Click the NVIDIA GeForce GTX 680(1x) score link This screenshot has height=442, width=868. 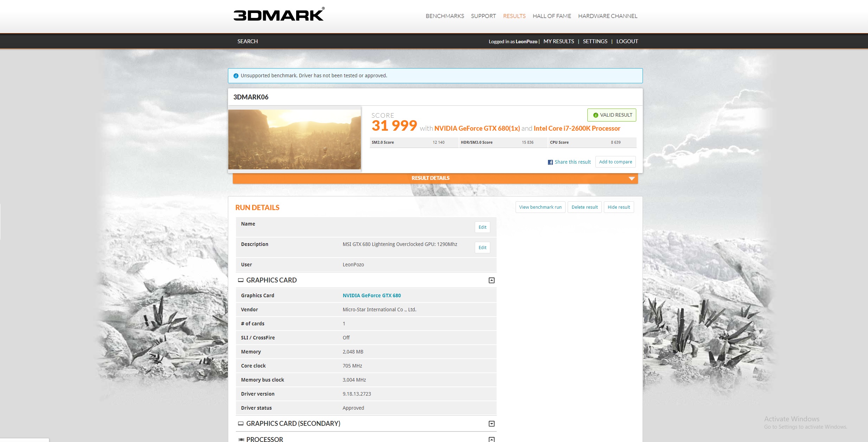(477, 129)
